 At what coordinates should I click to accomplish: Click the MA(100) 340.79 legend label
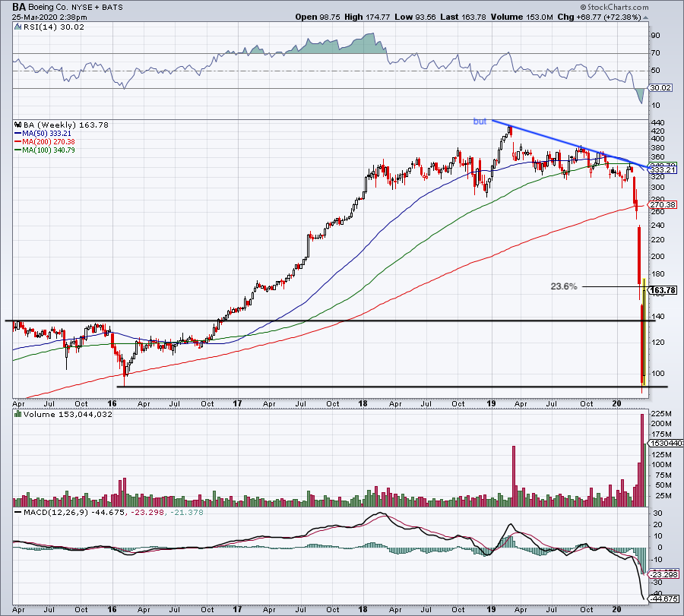49,150
